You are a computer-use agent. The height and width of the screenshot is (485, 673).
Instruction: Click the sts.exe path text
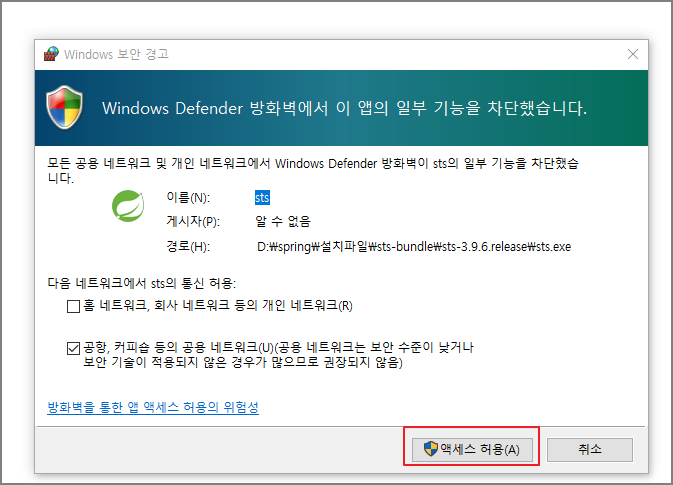pos(414,247)
